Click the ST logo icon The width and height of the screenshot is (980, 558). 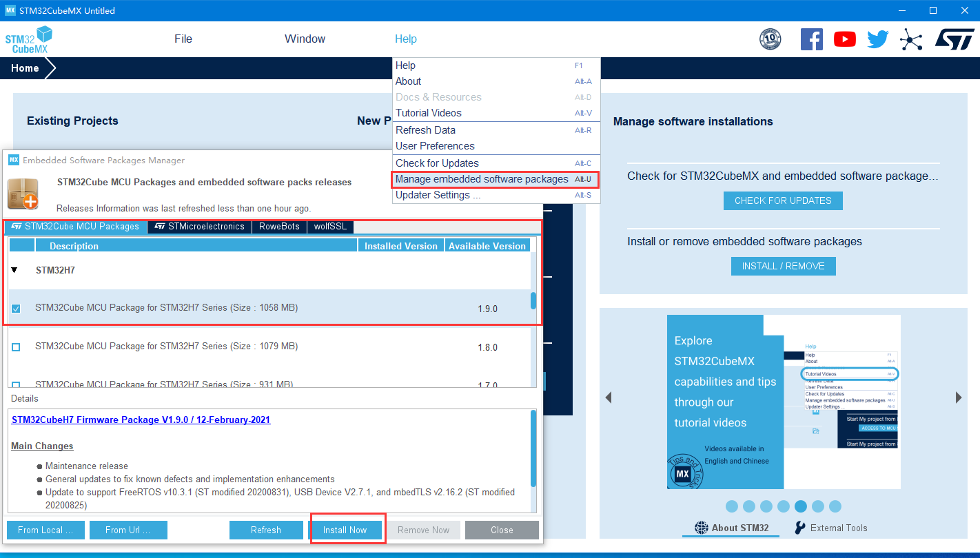click(x=955, y=39)
